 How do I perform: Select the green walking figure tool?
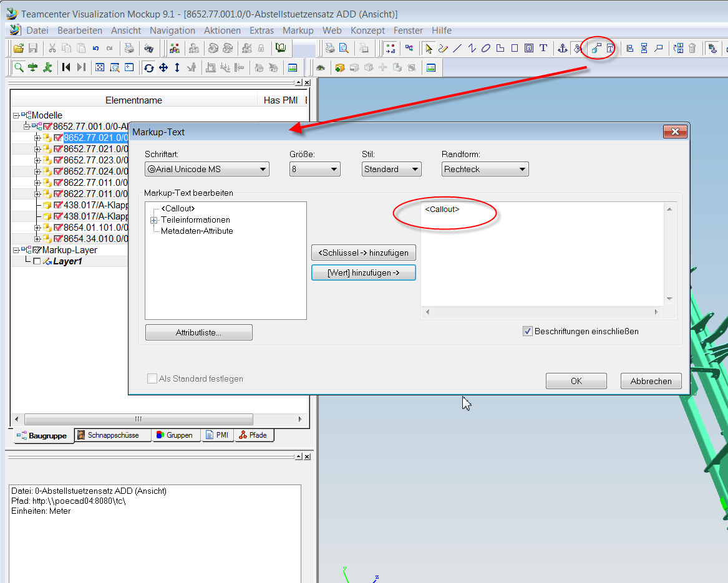pyautogui.click(x=47, y=68)
